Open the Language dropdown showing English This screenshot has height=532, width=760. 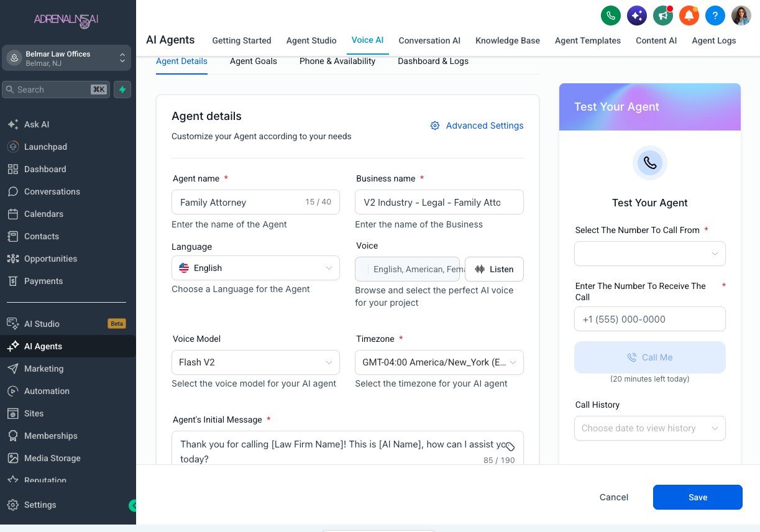point(255,268)
